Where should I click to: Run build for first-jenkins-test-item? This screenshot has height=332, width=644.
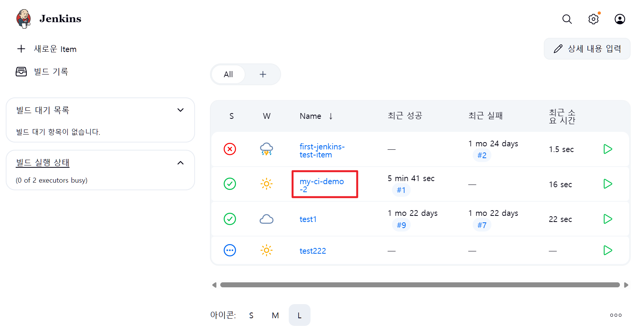pyautogui.click(x=607, y=149)
